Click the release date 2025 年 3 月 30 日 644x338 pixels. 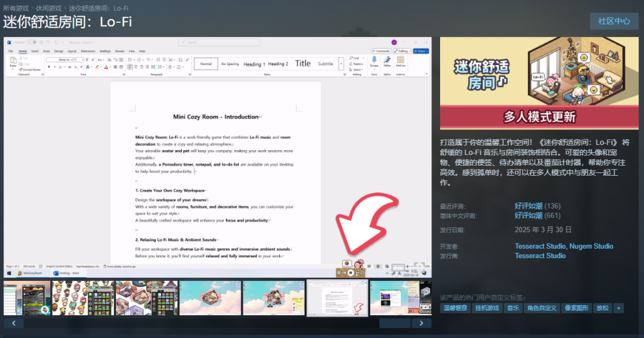[543, 229]
